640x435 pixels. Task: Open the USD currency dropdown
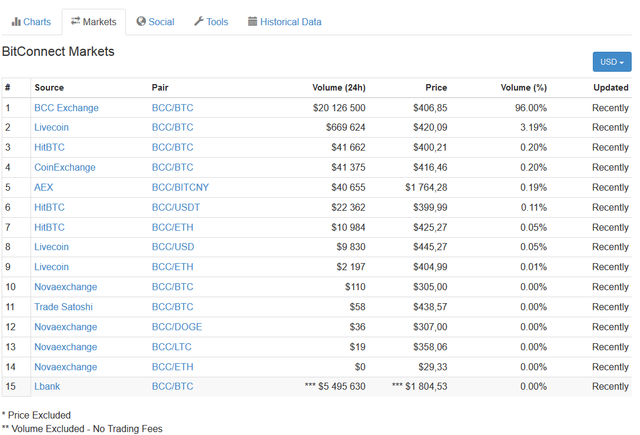pyautogui.click(x=612, y=62)
